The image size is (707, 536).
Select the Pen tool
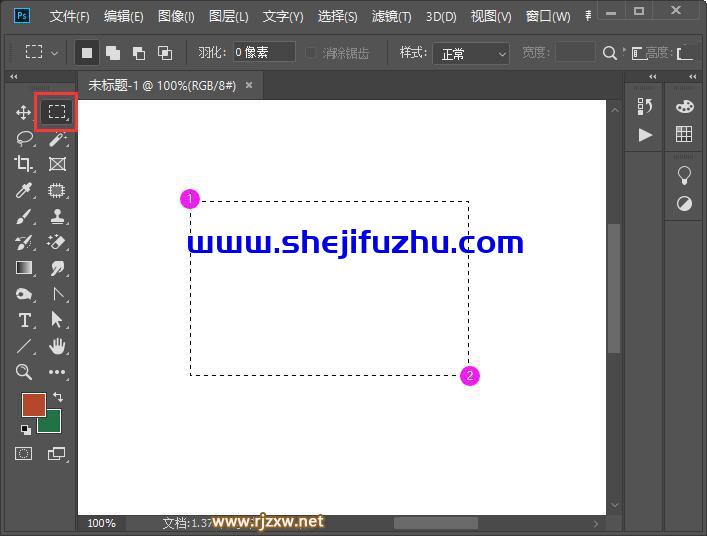pos(58,294)
